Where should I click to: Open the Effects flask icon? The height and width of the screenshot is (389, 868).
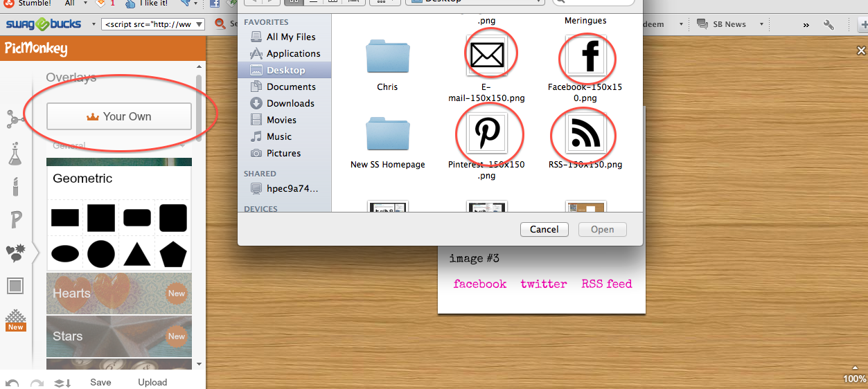[x=15, y=154]
